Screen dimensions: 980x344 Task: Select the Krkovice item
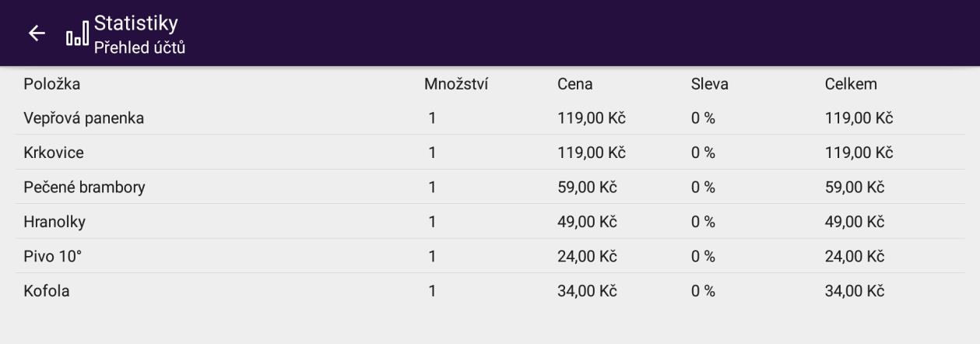click(x=54, y=153)
